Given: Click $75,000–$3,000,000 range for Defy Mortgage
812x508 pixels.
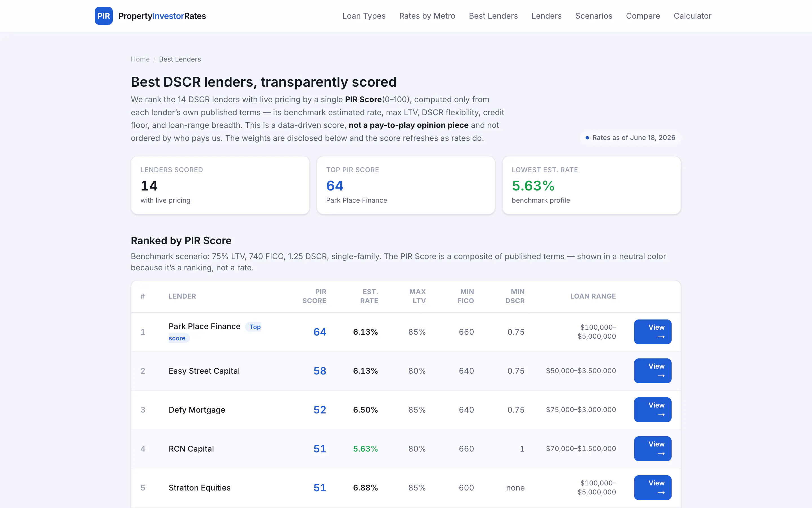Looking at the screenshot, I should tap(581, 410).
